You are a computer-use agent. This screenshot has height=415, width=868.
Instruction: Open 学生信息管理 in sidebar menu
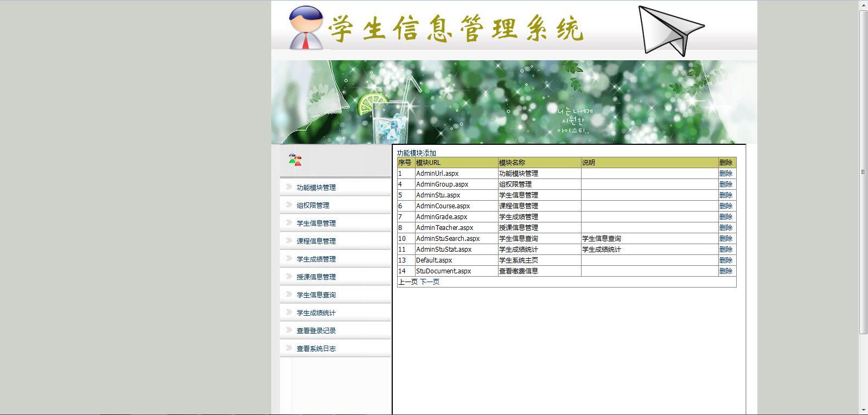[316, 224]
